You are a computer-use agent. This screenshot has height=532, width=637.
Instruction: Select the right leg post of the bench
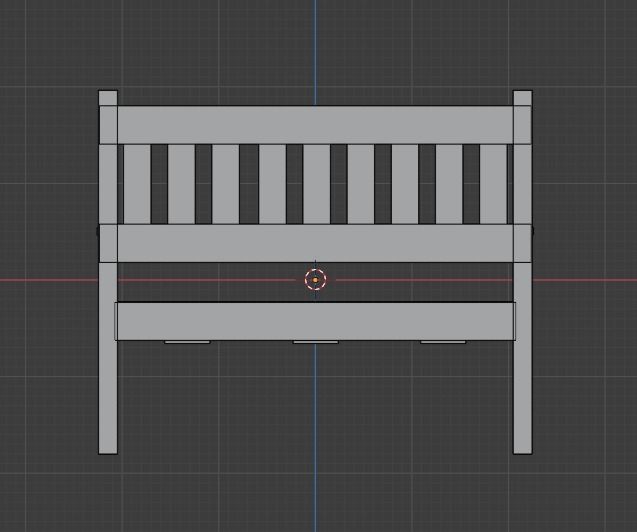(x=523, y=272)
